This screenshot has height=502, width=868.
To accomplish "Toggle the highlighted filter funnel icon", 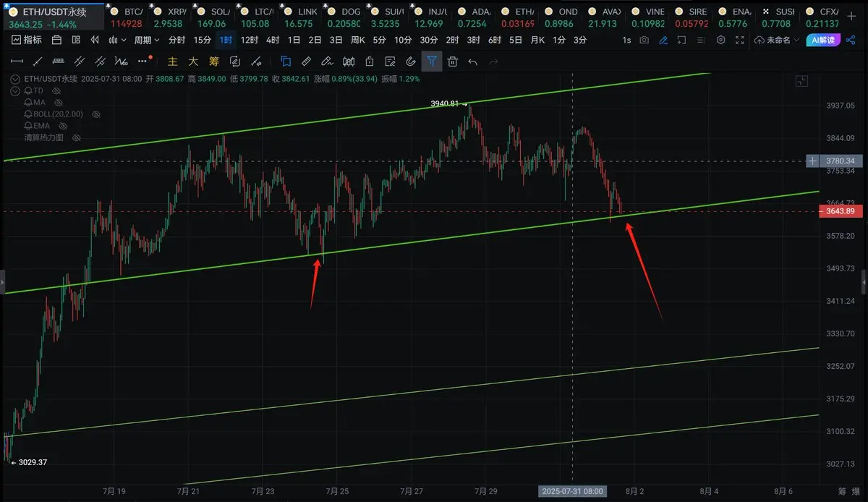I will pyautogui.click(x=432, y=61).
